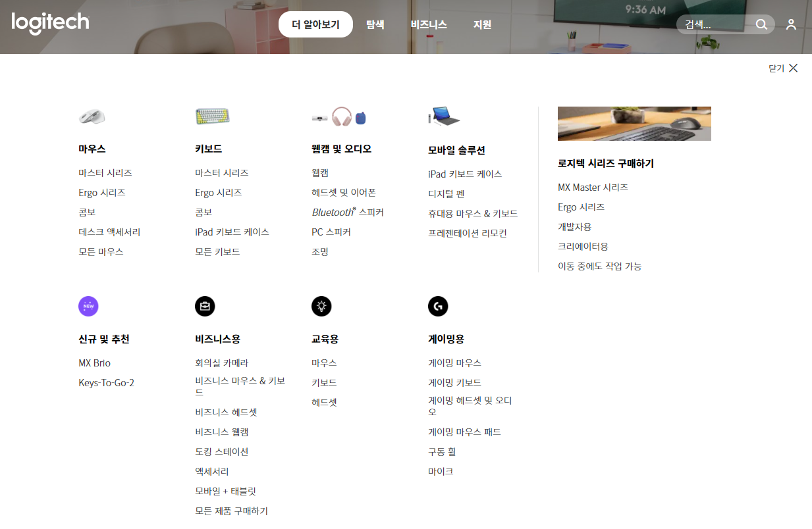Screen dimensions: 812x529
Task: Open 디지털 펜 link
Action: [x=447, y=193]
